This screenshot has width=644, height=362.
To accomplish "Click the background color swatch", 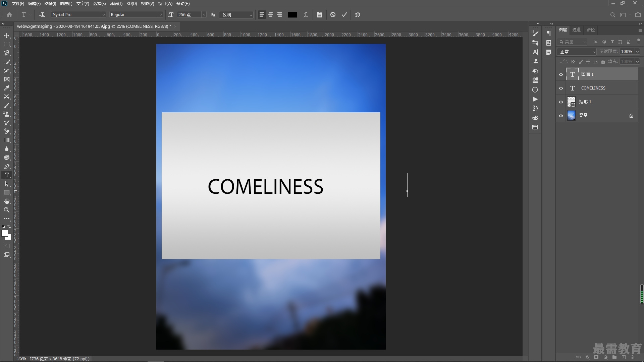I will tap(9, 238).
